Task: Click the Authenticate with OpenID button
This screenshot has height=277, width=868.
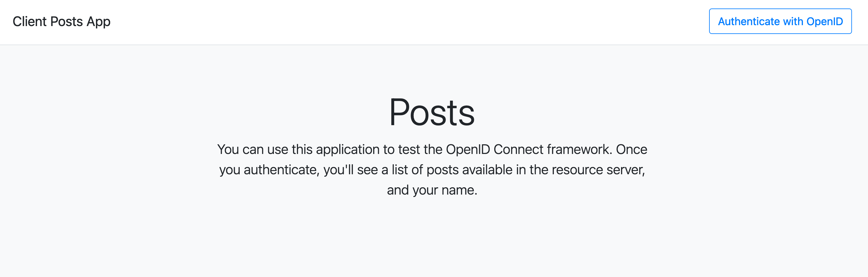Action: (x=780, y=21)
